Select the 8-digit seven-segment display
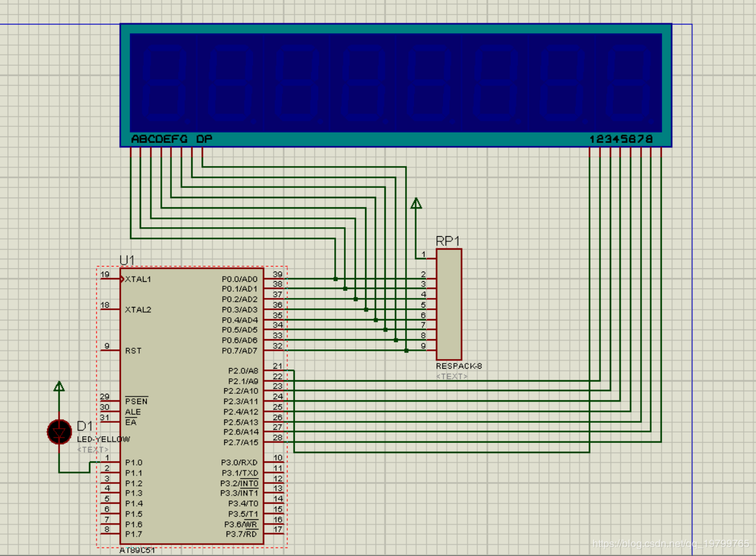Viewport: 756px width, 556px height. click(396, 86)
